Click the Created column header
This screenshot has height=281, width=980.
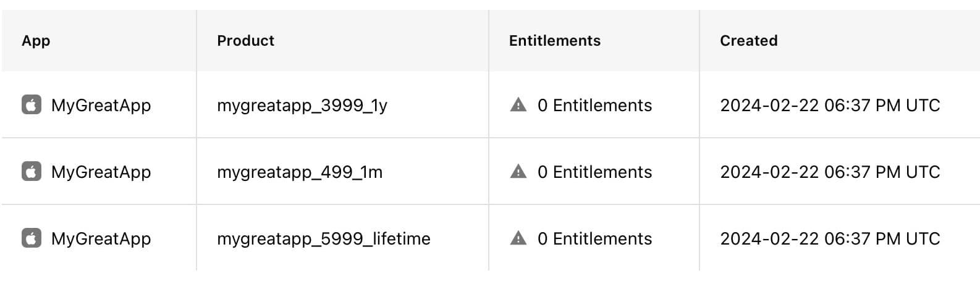[x=749, y=41]
